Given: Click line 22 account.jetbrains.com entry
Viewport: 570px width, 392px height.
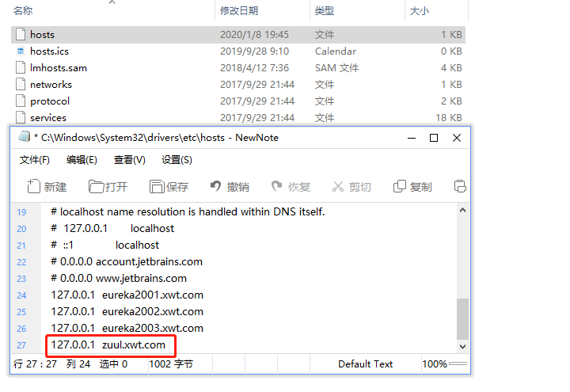Looking at the screenshot, I should pyautogui.click(x=127, y=262).
